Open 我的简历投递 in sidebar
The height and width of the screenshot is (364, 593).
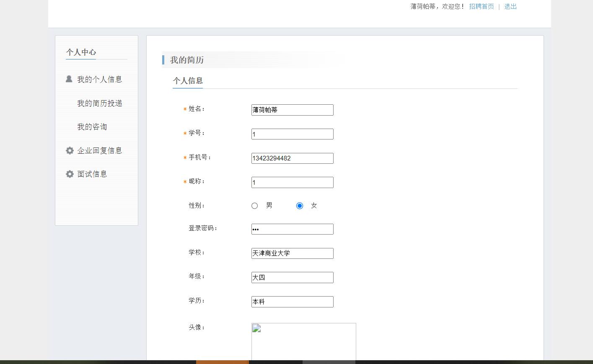click(x=99, y=103)
